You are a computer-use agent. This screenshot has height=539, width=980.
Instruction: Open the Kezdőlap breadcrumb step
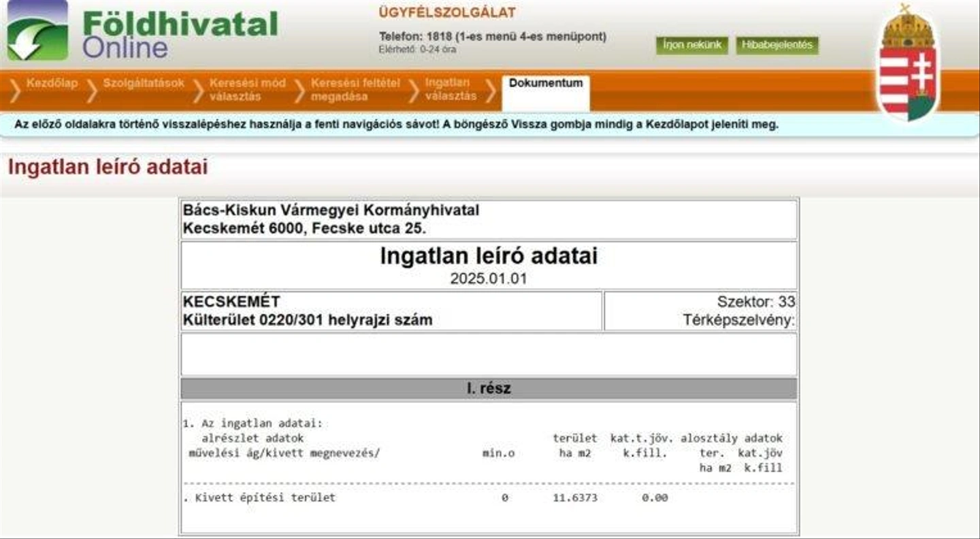click(52, 83)
